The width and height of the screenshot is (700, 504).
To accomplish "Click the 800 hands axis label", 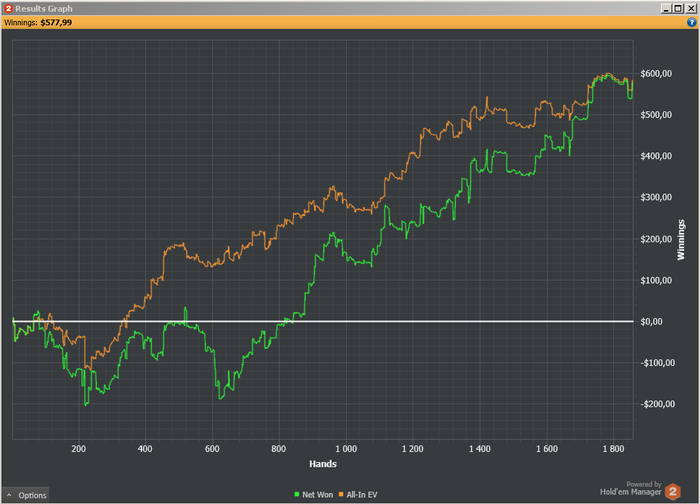I will [279, 449].
